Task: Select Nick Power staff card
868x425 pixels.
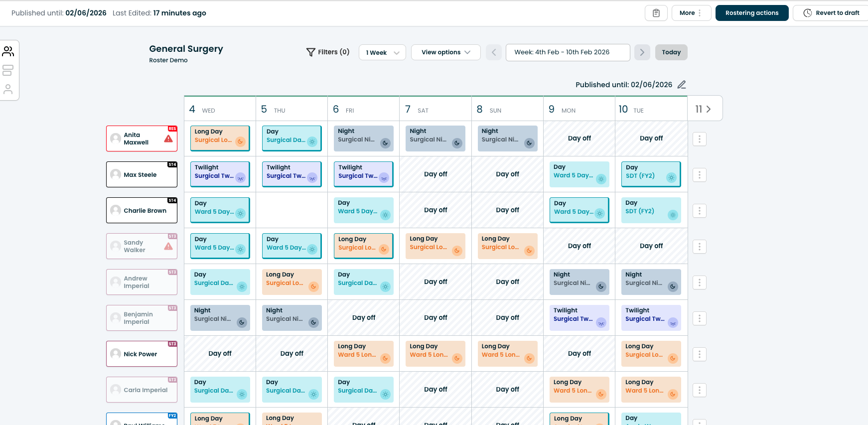Action: [x=142, y=354]
